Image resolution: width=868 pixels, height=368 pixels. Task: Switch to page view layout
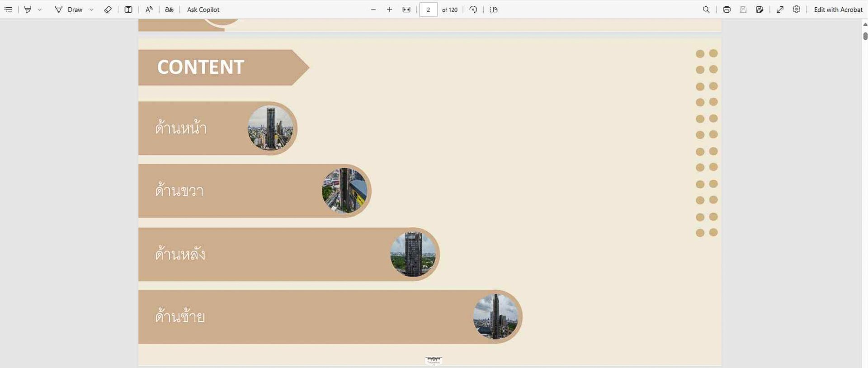(x=494, y=10)
